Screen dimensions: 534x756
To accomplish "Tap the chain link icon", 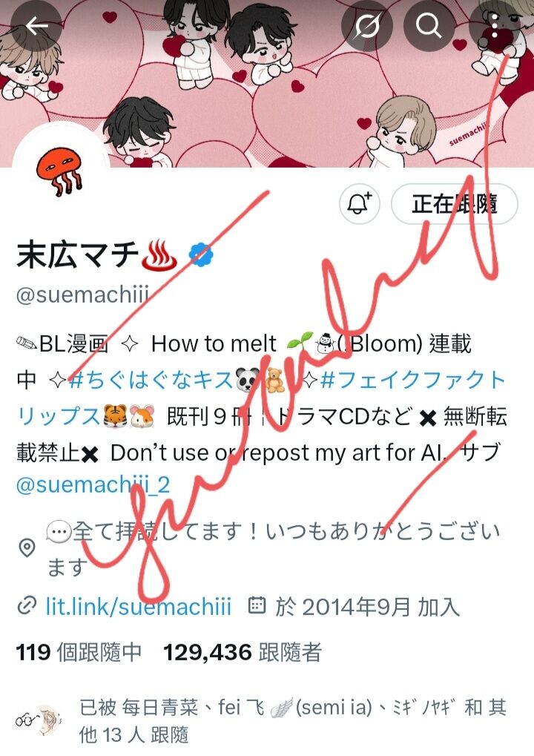I will pyautogui.click(x=27, y=606).
